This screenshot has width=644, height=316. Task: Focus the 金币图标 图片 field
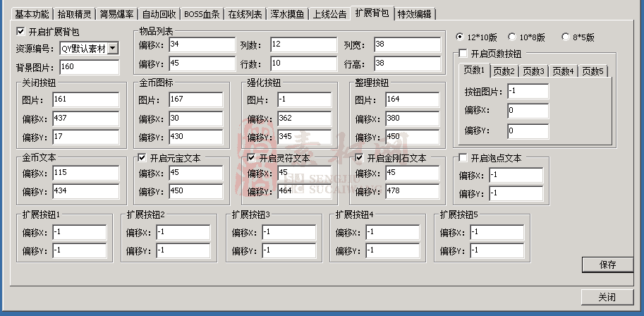click(x=196, y=100)
